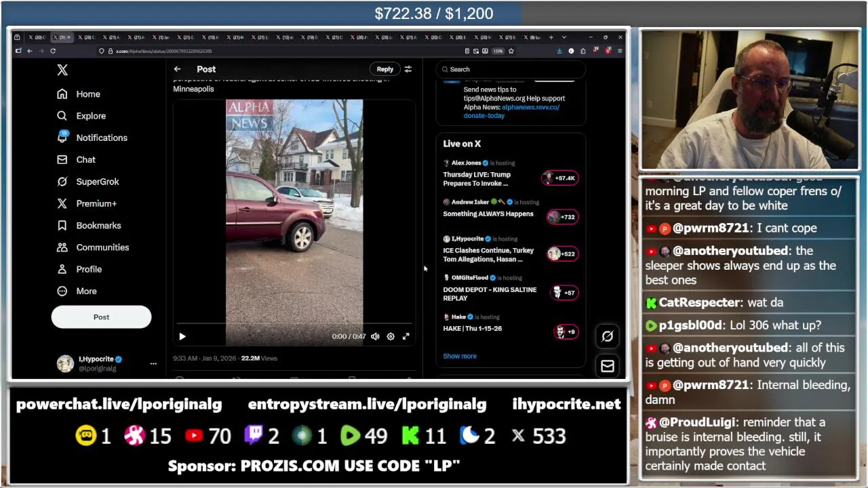This screenshot has width=868, height=488.
Task: Switch to first X browser tab
Action: pos(37,37)
